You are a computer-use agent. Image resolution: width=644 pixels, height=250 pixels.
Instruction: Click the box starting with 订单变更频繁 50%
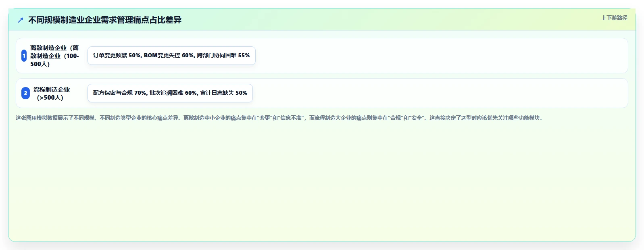tap(171, 56)
